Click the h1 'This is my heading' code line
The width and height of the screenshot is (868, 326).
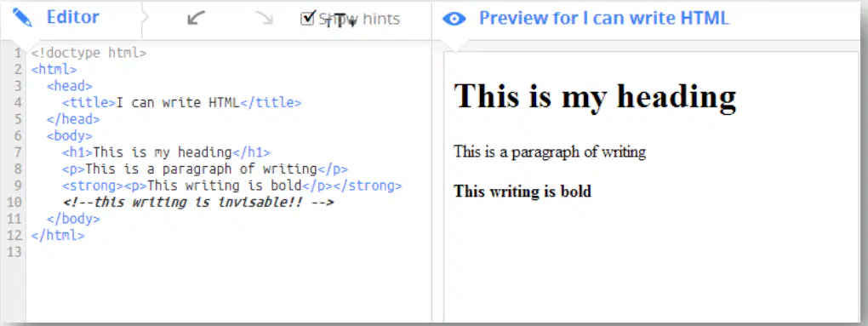click(166, 152)
